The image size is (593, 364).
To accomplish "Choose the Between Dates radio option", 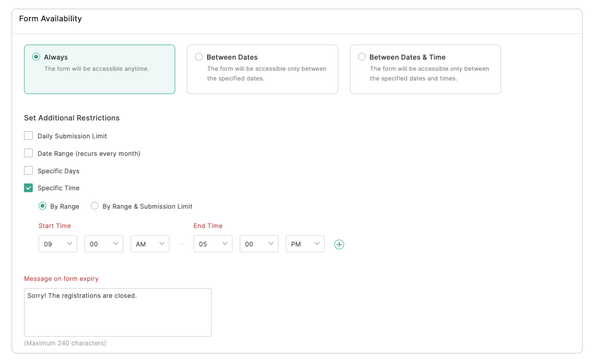I will [x=199, y=57].
